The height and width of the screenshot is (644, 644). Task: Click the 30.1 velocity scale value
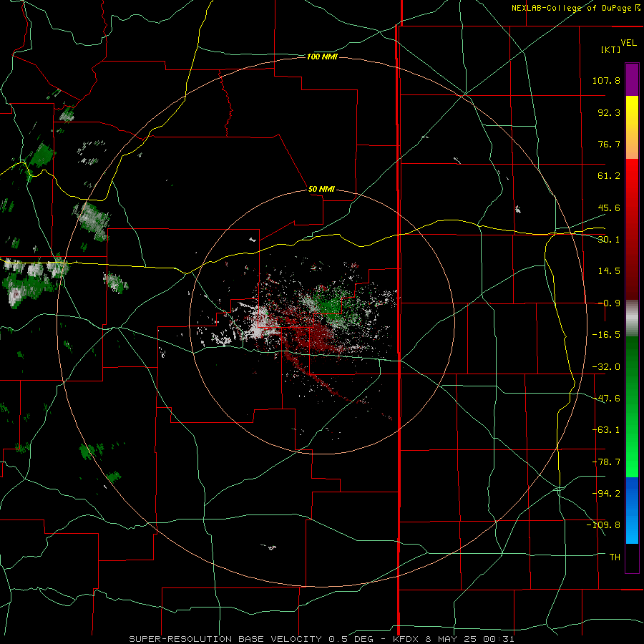click(x=609, y=240)
